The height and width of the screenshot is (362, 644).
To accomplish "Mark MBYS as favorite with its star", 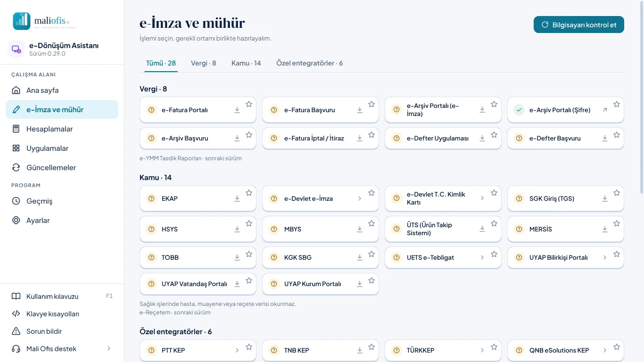I will coord(372,223).
